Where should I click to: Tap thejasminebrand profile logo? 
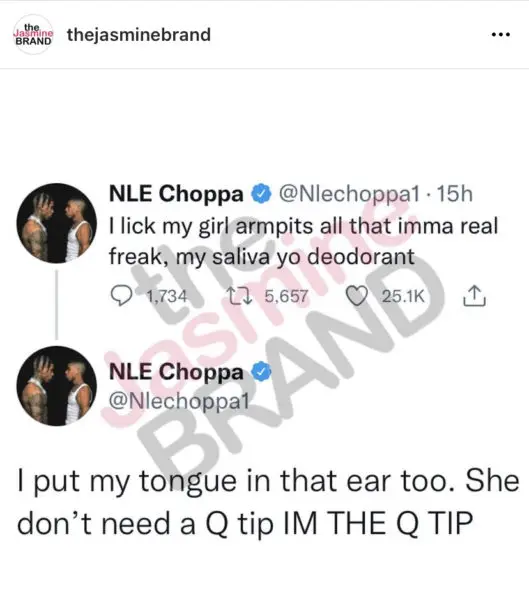[33, 34]
